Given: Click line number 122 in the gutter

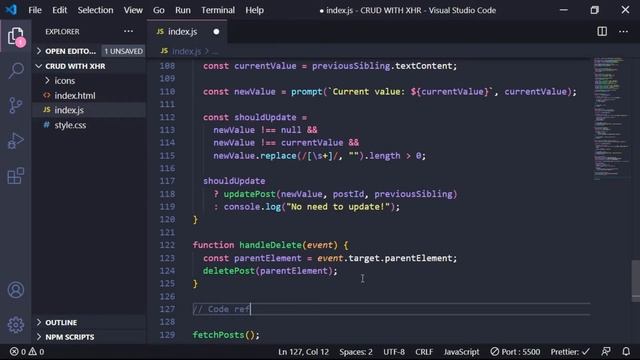Looking at the screenshot, I should coord(167,245).
